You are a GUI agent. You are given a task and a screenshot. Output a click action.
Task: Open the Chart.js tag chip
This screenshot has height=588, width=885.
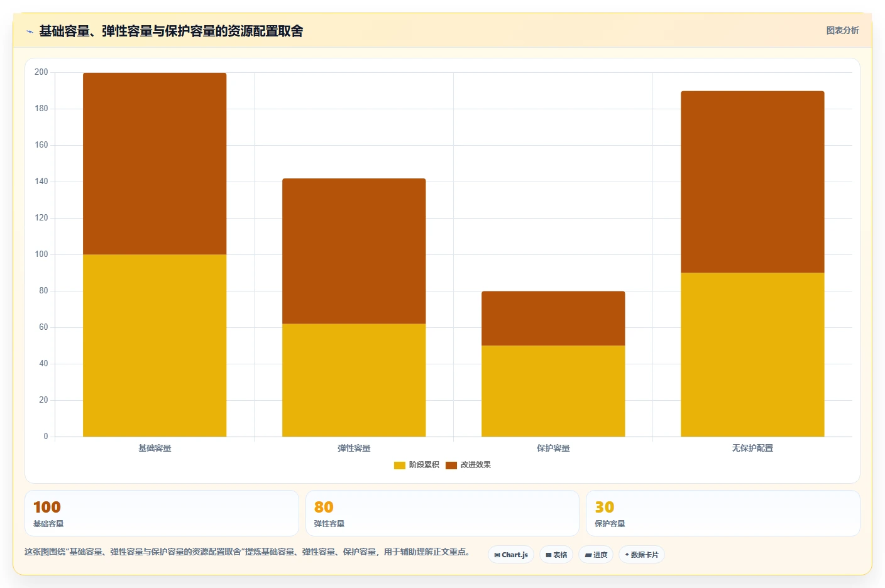(511, 555)
